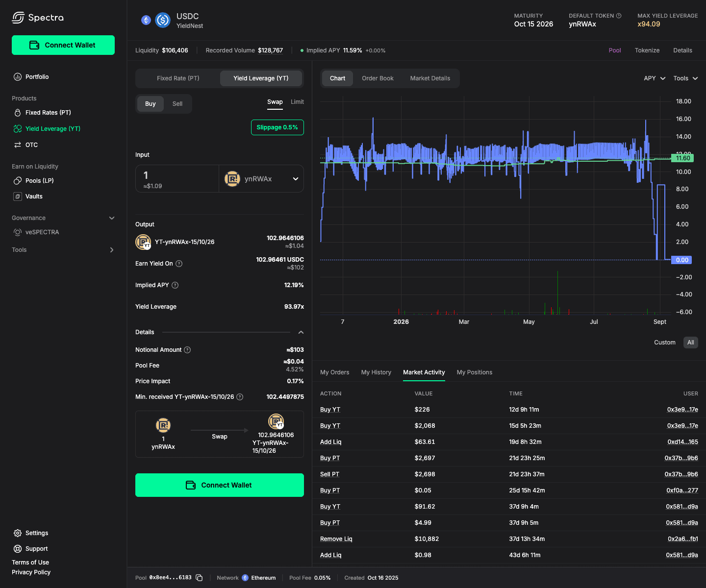Click the 11.60 price label on chart axis
The width and height of the screenshot is (706, 588).
(682, 158)
